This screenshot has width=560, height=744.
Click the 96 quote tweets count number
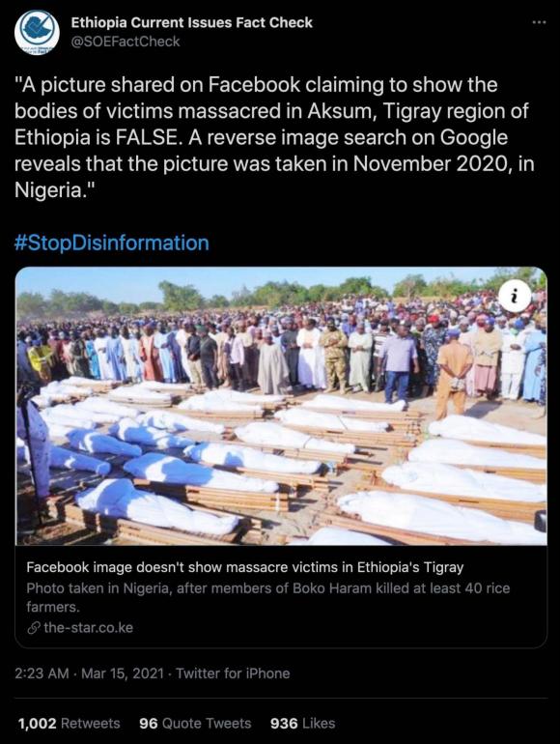tap(149, 723)
